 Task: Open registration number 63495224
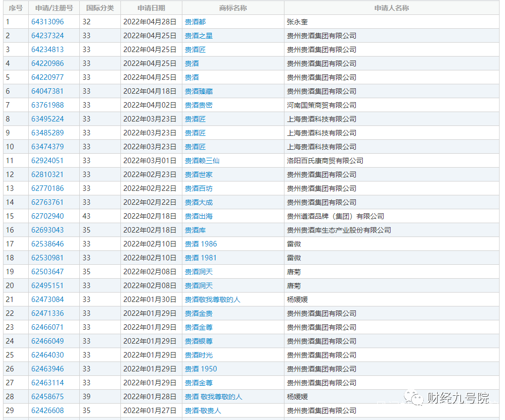pos(48,119)
